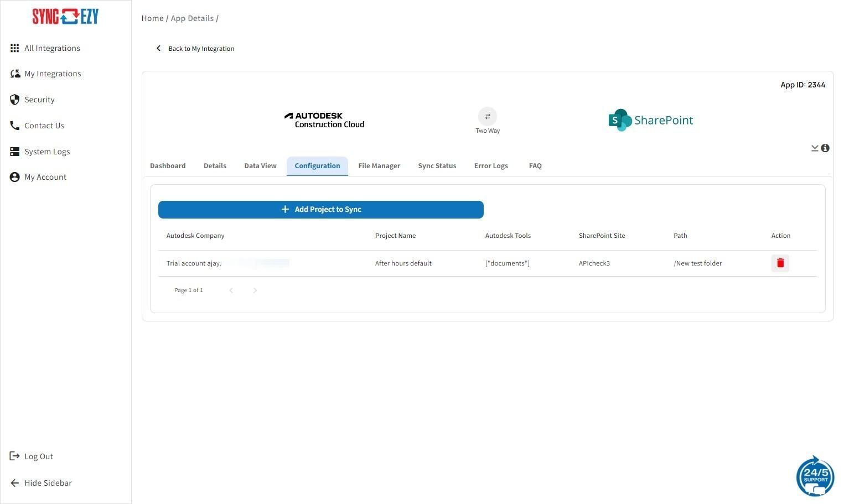Select the Configuration tab

tap(317, 166)
